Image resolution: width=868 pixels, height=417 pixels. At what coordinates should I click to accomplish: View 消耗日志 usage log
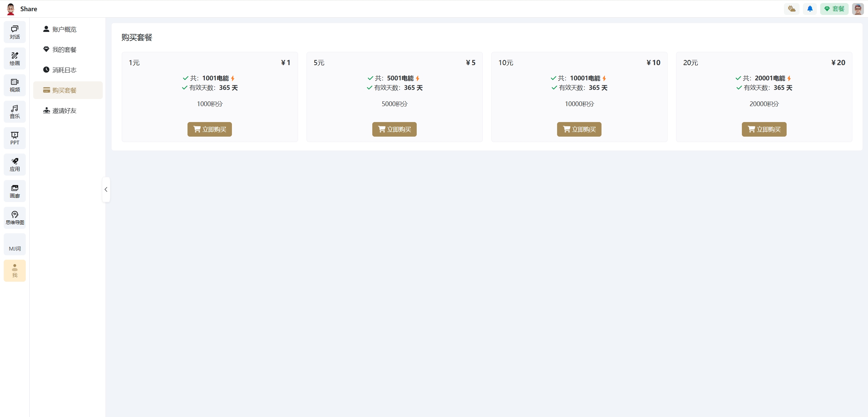[x=64, y=70]
